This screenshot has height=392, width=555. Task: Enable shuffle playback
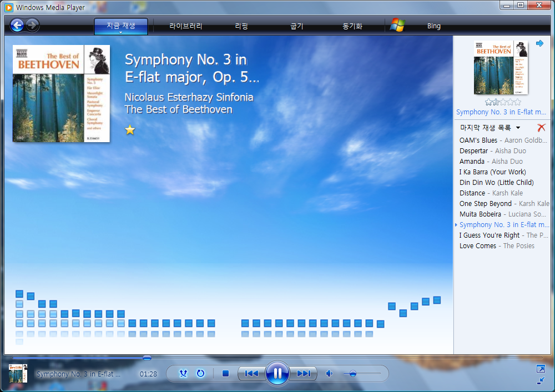(183, 373)
